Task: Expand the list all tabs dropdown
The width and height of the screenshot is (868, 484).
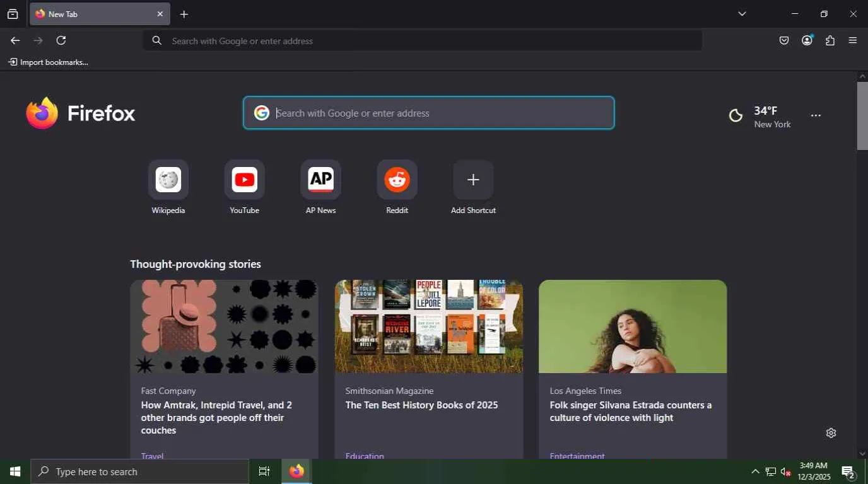Action: pos(742,14)
